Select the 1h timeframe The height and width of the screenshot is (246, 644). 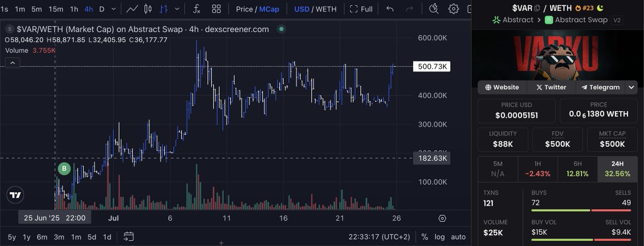click(x=74, y=9)
